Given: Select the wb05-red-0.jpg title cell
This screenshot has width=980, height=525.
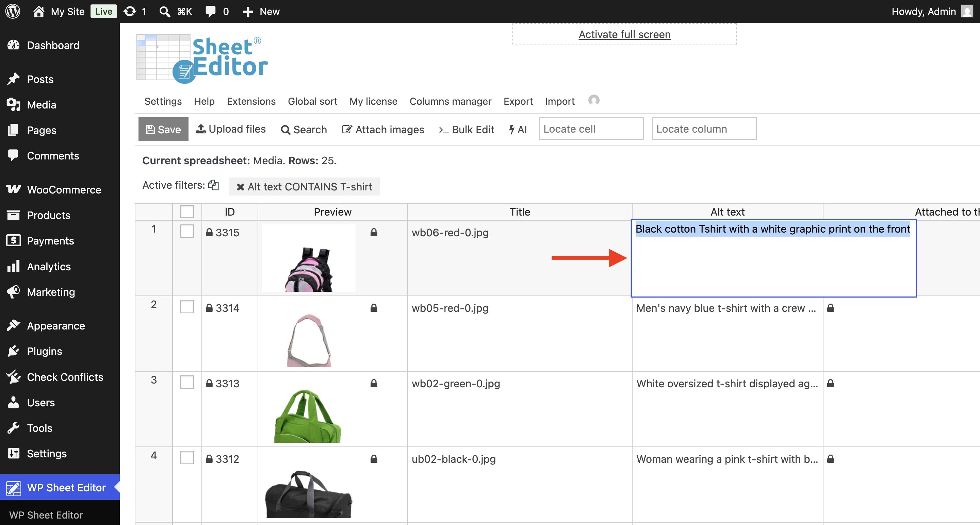Looking at the screenshot, I should (519, 334).
